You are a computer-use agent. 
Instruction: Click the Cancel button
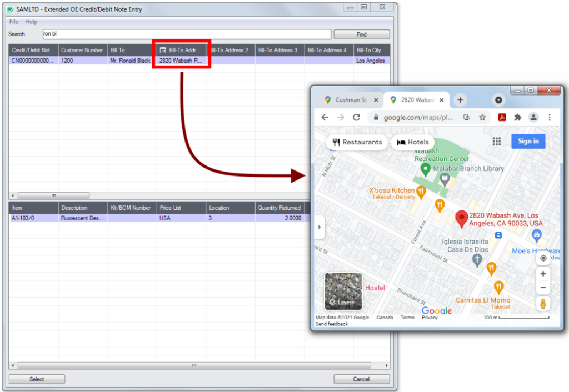pyautogui.click(x=361, y=379)
